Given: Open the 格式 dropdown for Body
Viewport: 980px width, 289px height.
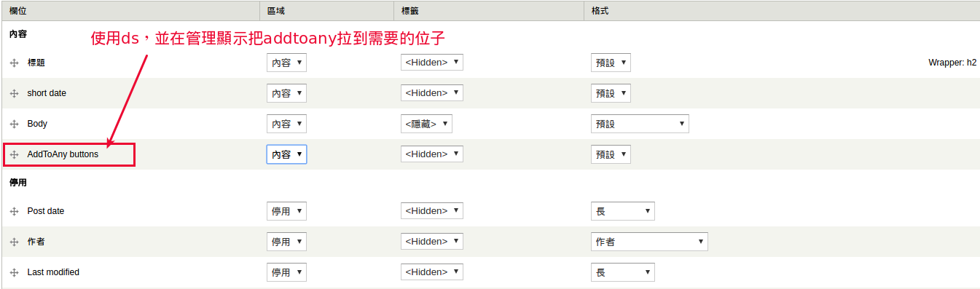Looking at the screenshot, I should [640, 124].
